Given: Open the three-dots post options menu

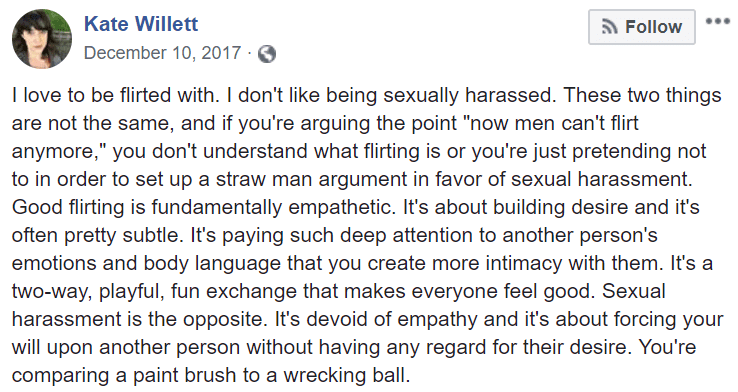Looking at the screenshot, I should tap(718, 22).
